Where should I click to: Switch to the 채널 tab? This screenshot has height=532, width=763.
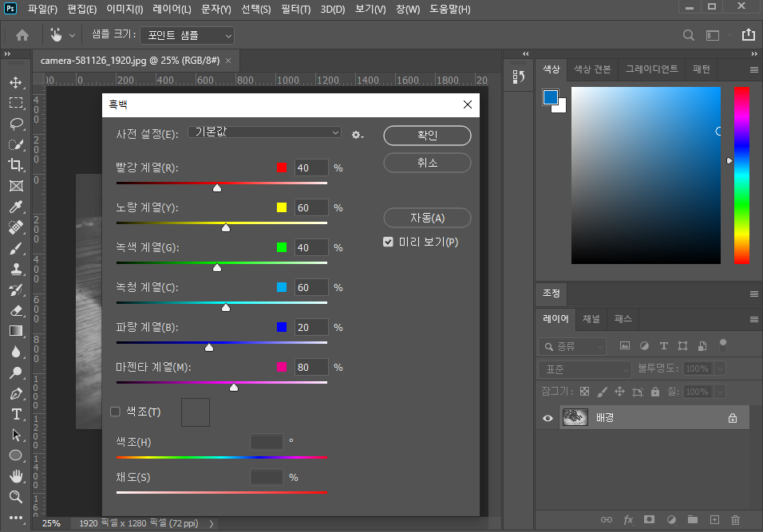pos(591,319)
